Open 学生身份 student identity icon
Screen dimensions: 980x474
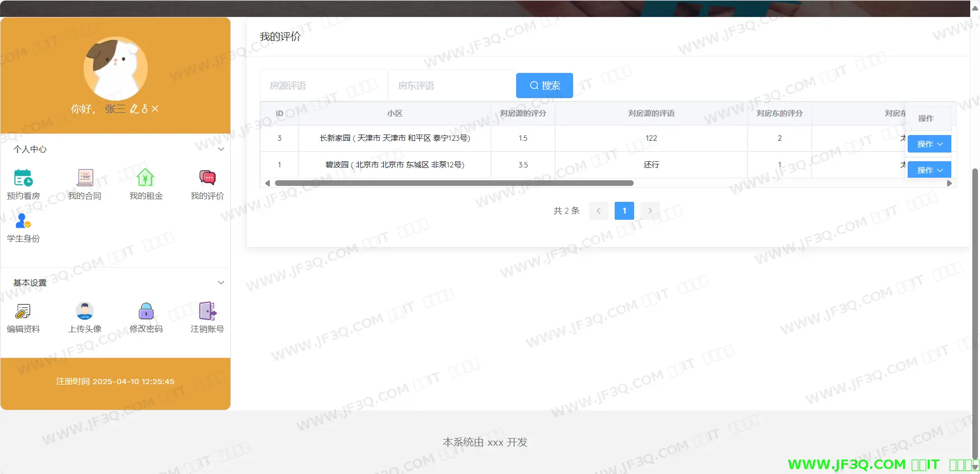[x=23, y=221]
